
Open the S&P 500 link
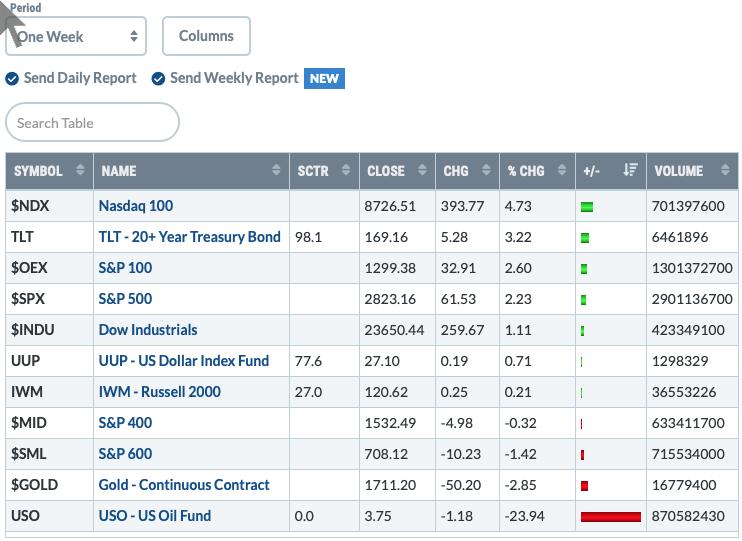125,299
